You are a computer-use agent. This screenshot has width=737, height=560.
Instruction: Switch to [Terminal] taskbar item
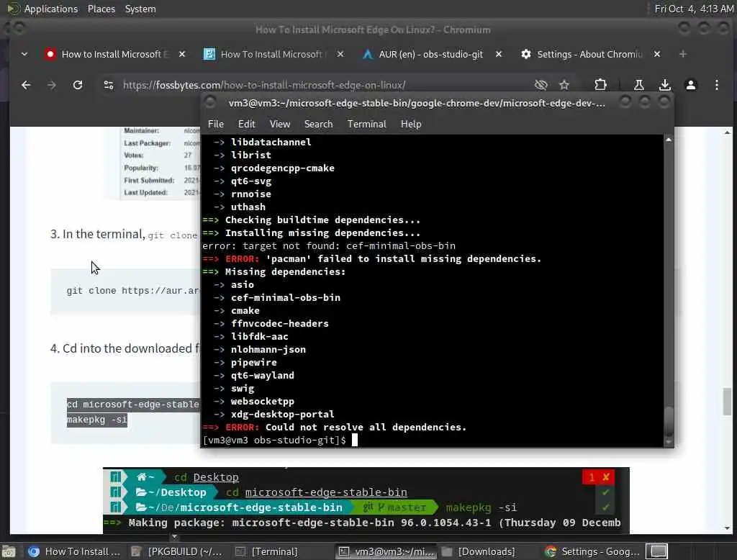281,551
